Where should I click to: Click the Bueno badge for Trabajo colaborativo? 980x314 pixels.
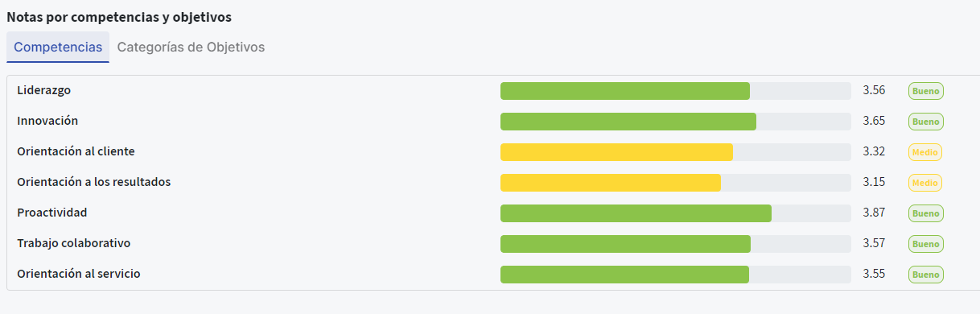tap(926, 244)
